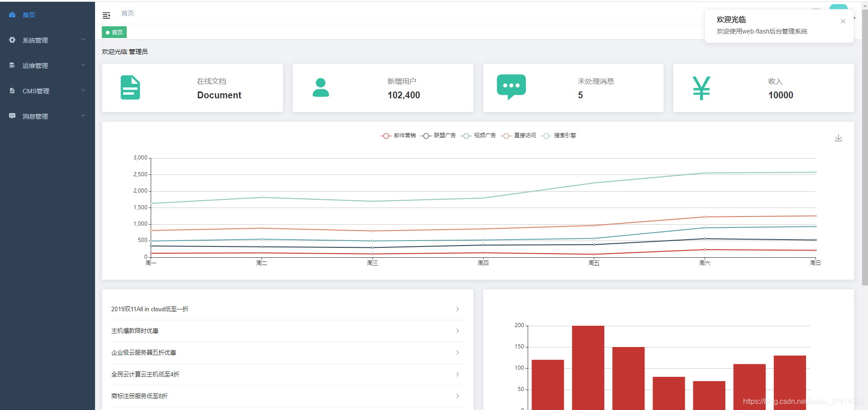Expand the CMS管理 menu chevron
This screenshot has height=410, width=868.
83,90
